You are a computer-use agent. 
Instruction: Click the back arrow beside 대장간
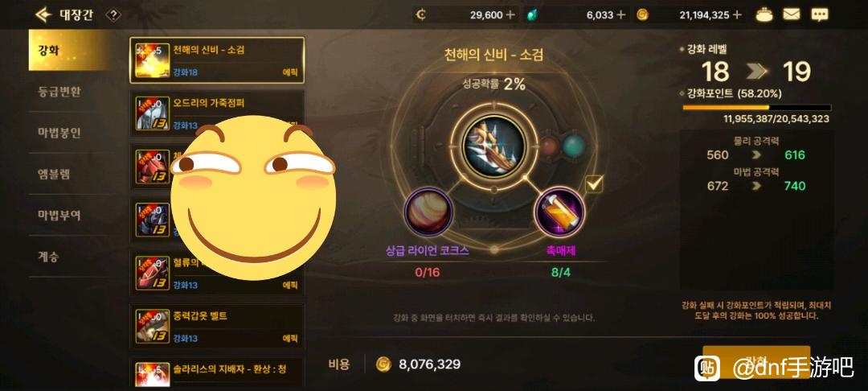tap(43, 14)
